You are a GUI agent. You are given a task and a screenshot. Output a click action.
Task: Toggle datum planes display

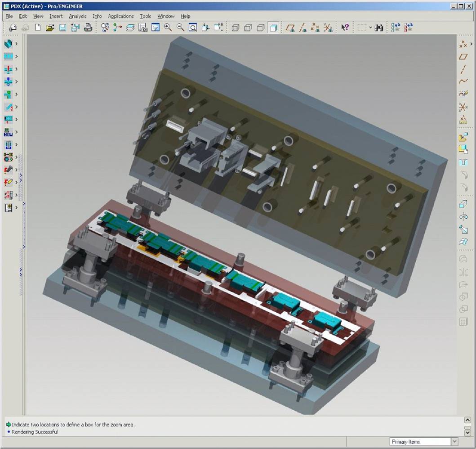coord(290,27)
